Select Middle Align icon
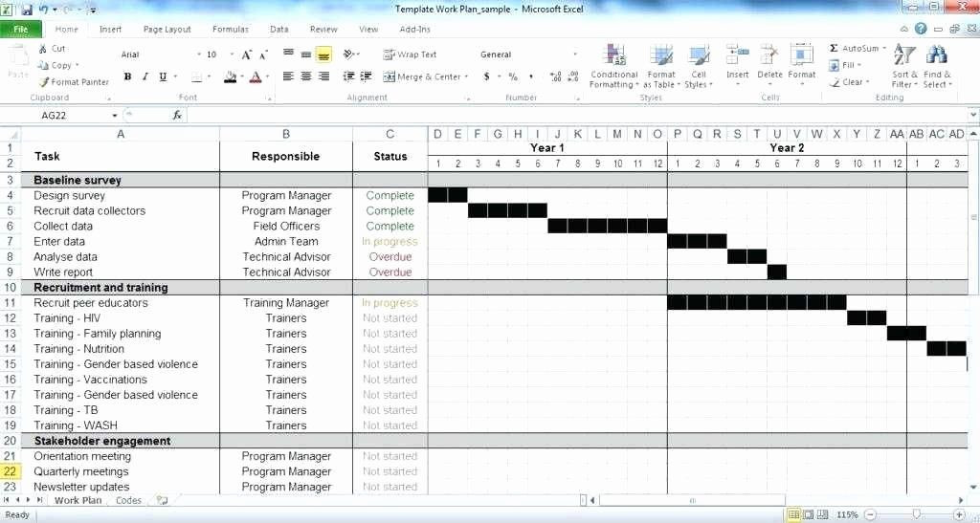The height and width of the screenshot is (523, 980). click(305, 54)
